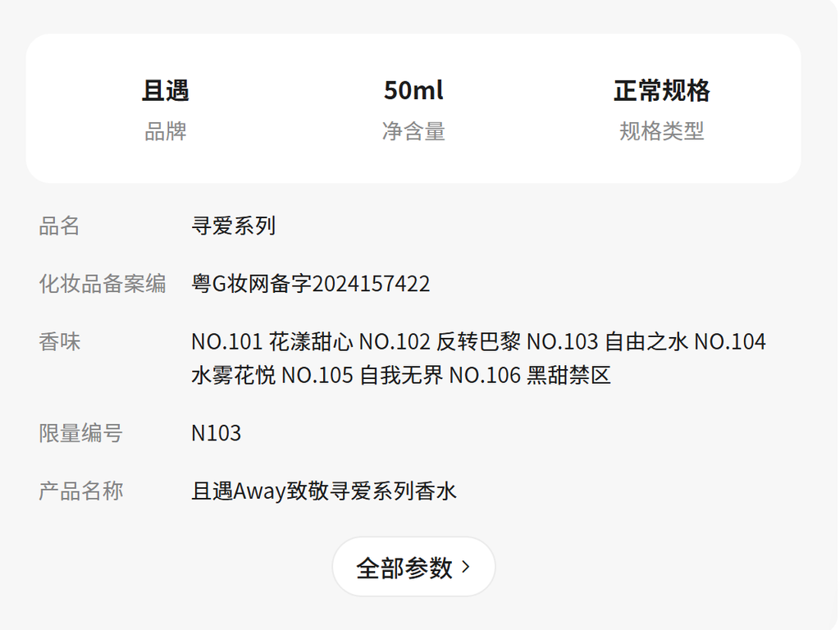Click the 限量编号 row label
Image resolution: width=840 pixels, height=630 pixels.
[81, 433]
